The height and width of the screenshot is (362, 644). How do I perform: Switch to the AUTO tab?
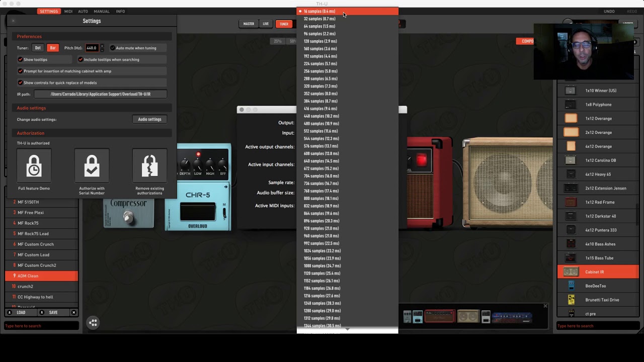(x=83, y=11)
